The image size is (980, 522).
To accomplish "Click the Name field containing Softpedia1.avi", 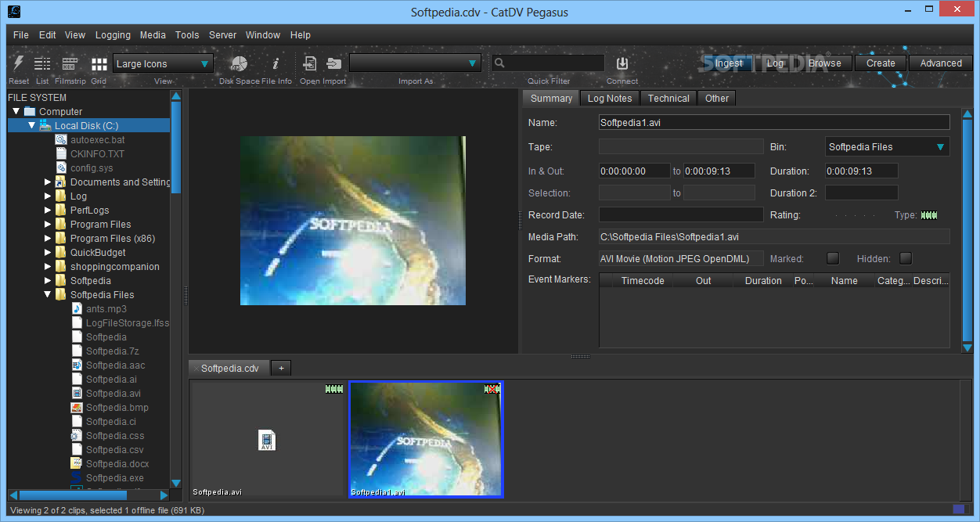I will [774, 122].
